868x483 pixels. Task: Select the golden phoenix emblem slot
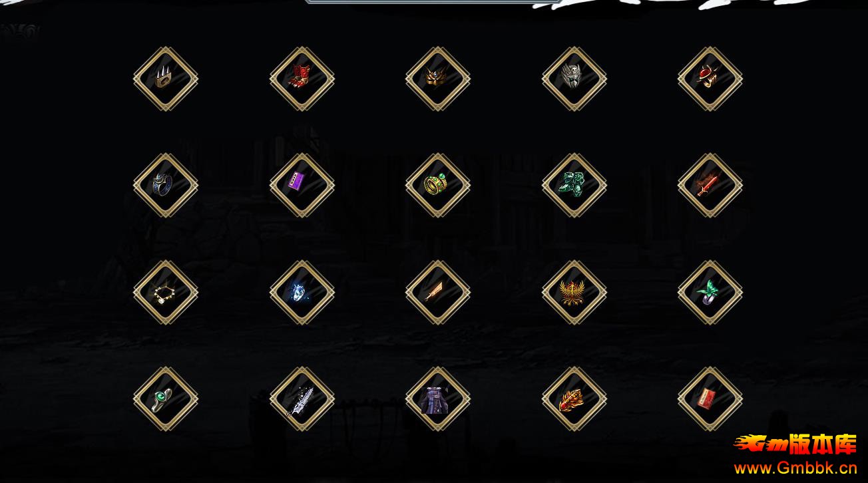pyautogui.click(x=574, y=292)
